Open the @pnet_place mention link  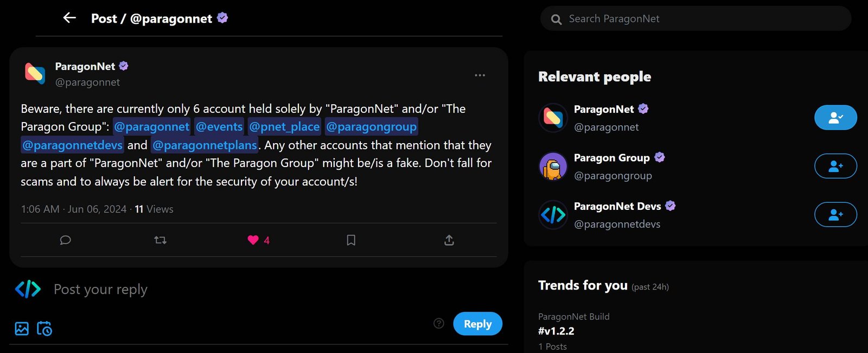(284, 127)
